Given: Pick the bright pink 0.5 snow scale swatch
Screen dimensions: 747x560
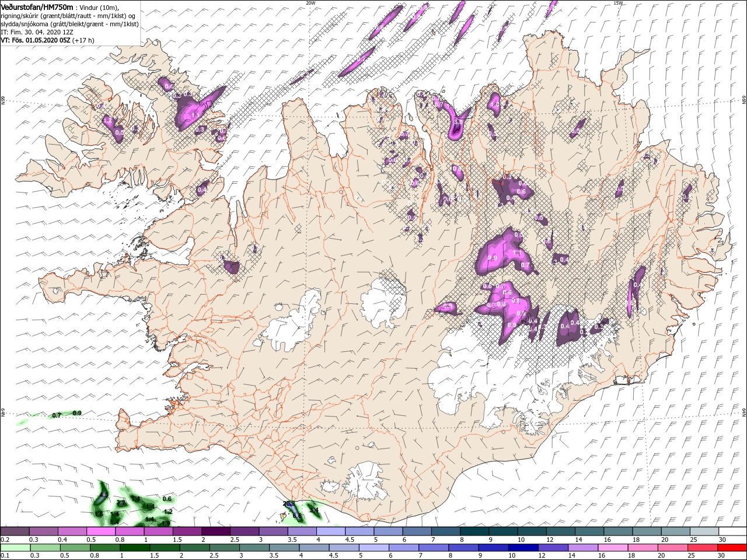Looking at the screenshot, I should point(100,531).
